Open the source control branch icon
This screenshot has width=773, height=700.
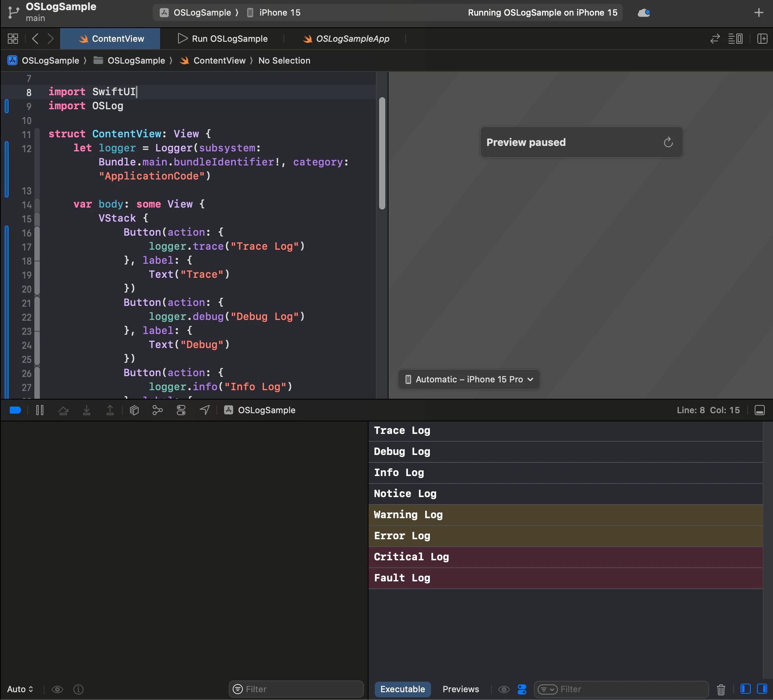click(x=14, y=12)
